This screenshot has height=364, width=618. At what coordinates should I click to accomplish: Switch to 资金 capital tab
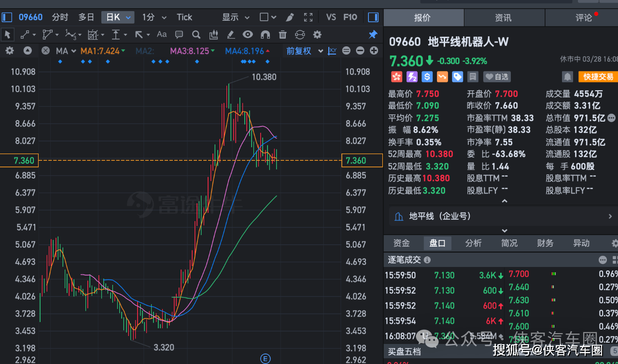402,243
